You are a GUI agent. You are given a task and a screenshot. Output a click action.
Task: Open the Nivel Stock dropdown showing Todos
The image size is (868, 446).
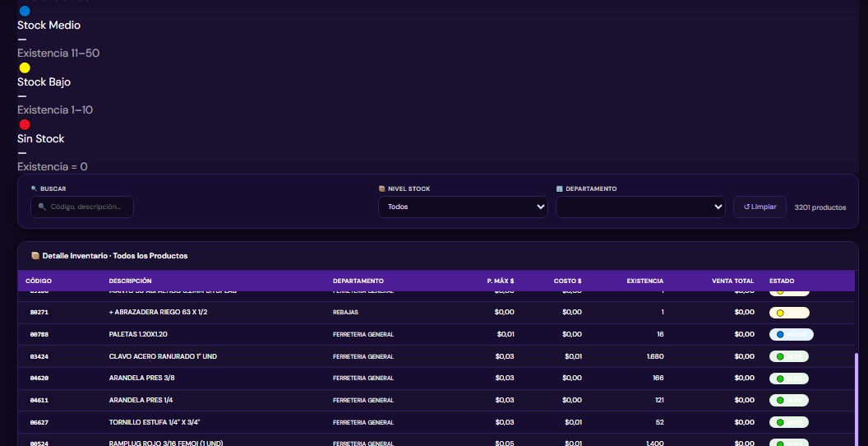coord(463,207)
